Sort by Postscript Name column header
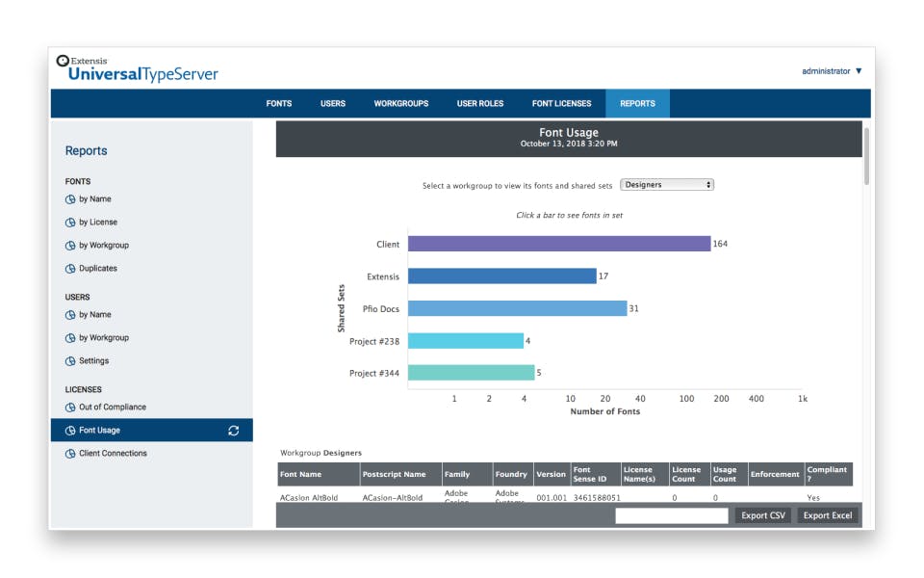This screenshot has height=578, width=924. point(400,474)
